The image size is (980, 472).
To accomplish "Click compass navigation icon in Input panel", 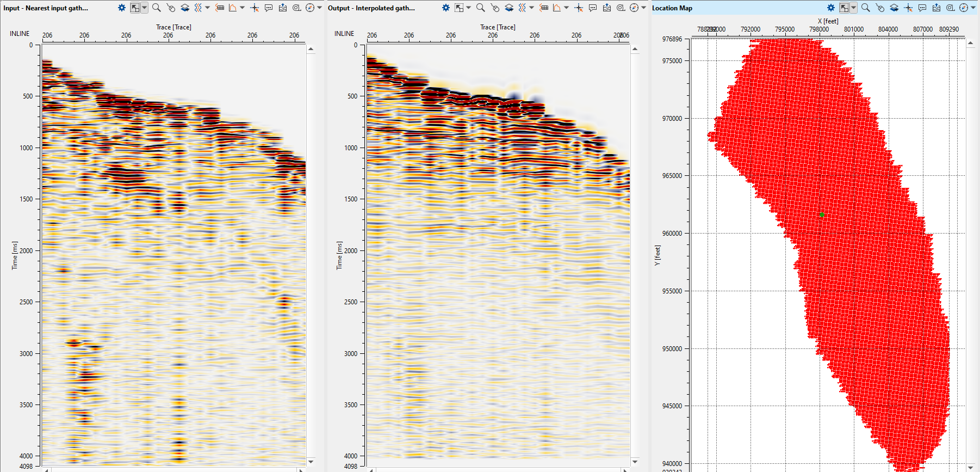I will click(310, 8).
